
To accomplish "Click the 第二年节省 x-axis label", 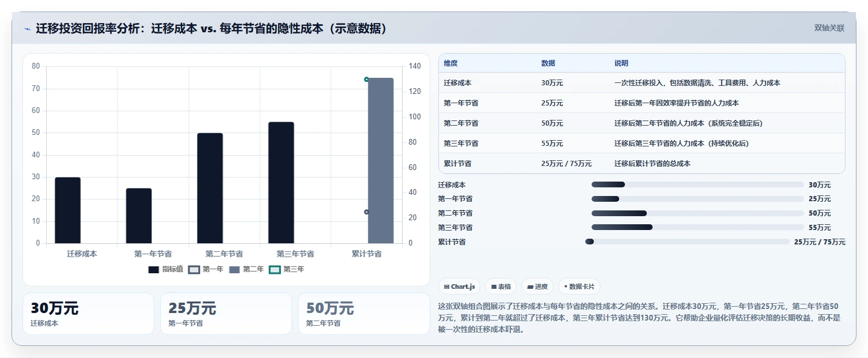I will coord(224,254).
